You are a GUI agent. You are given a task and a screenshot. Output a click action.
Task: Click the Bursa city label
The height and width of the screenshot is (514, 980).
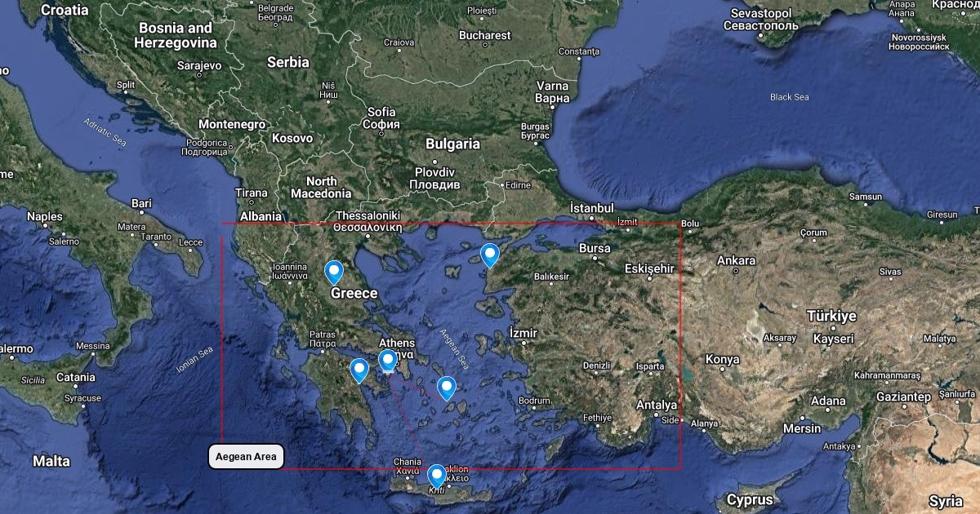coord(595,247)
